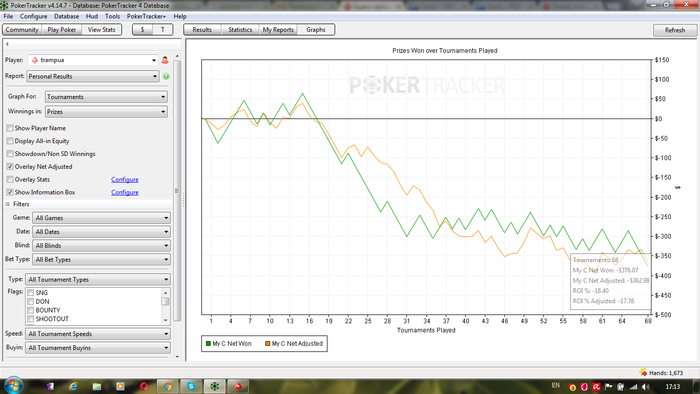This screenshot has width=700, height=394.
Task: Select the T tournaments toggle
Action: (162, 30)
